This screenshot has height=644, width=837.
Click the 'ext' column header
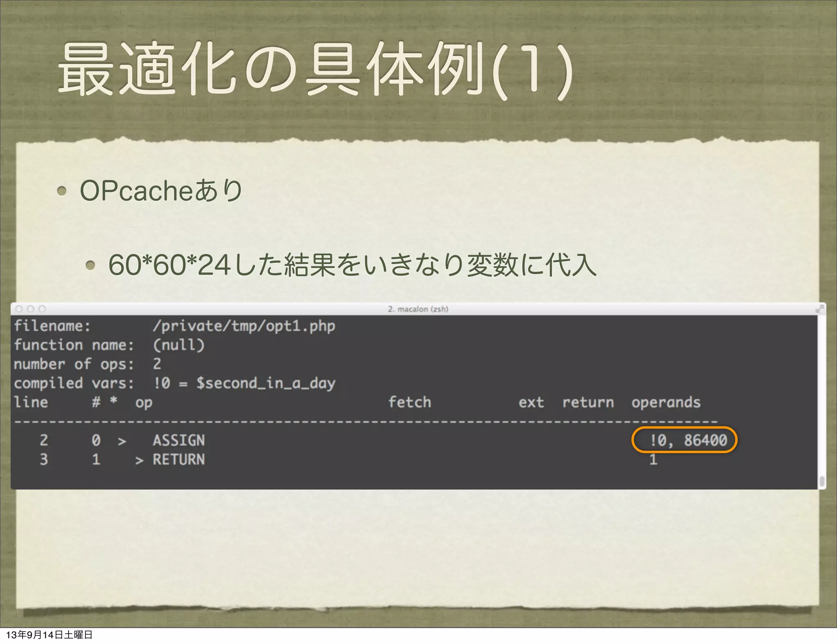pos(531,402)
